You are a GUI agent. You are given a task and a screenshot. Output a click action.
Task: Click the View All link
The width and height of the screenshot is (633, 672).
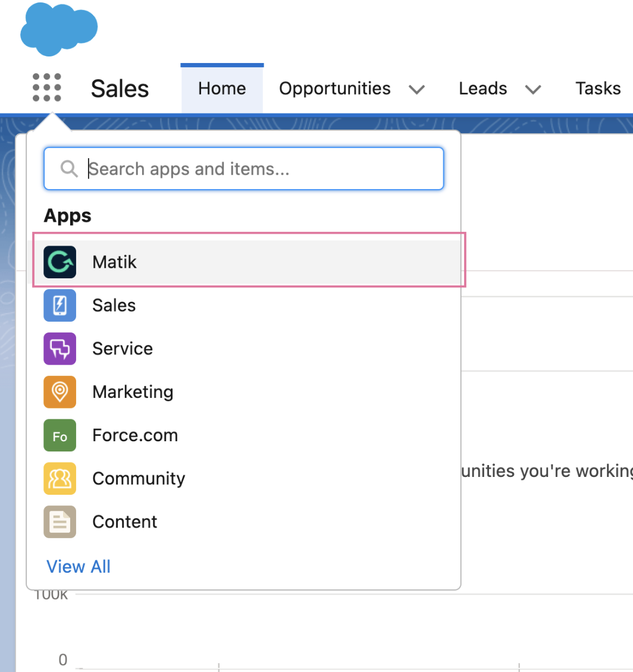pos(79,567)
